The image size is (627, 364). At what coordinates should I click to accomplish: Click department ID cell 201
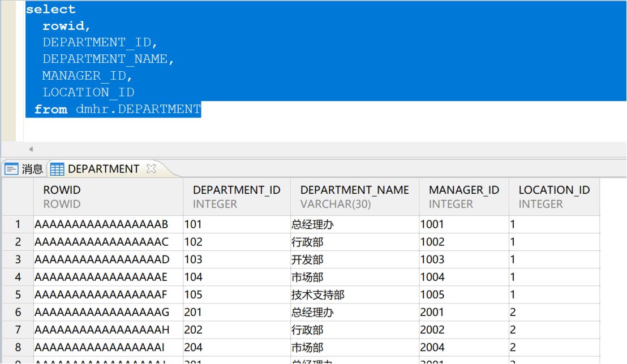[237, 313]
